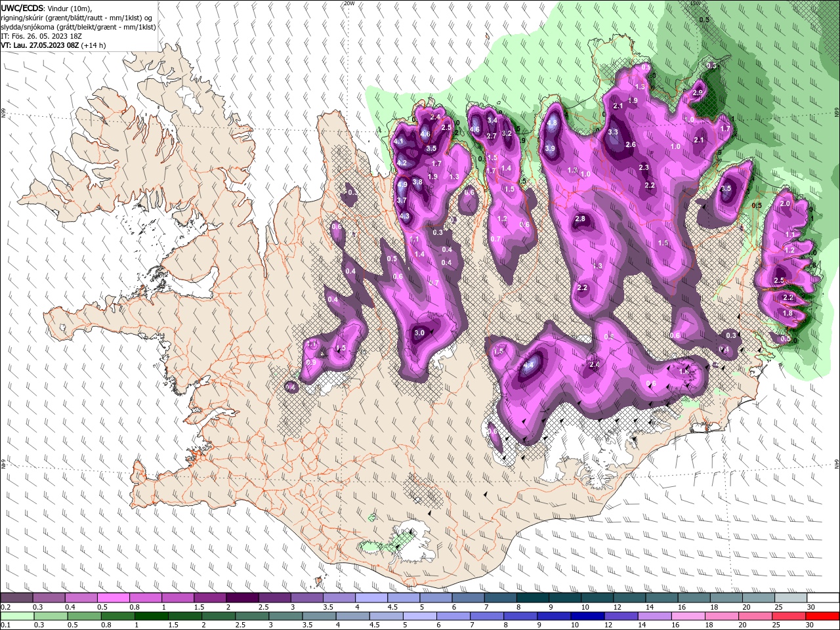The width and height of the screenshot is (840, 630).
Task: Select the dark purple snow swatch labeled 2
Action: 242,598
